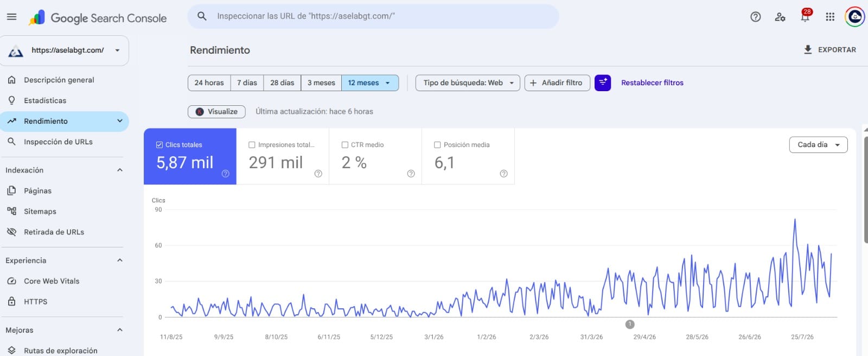Open Retirada de URLs page
This screenshot has height=356, width=868.
pyautogui.click(x=64, y=232)
